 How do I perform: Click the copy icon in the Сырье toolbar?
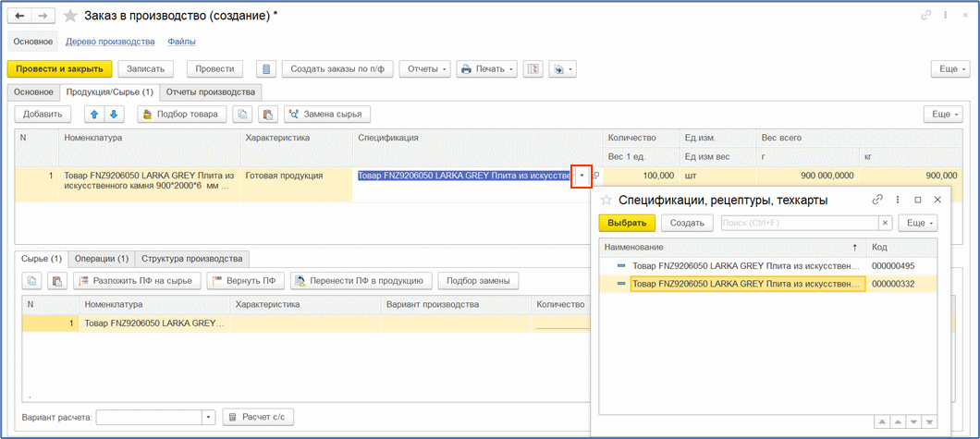coord(31,281)
